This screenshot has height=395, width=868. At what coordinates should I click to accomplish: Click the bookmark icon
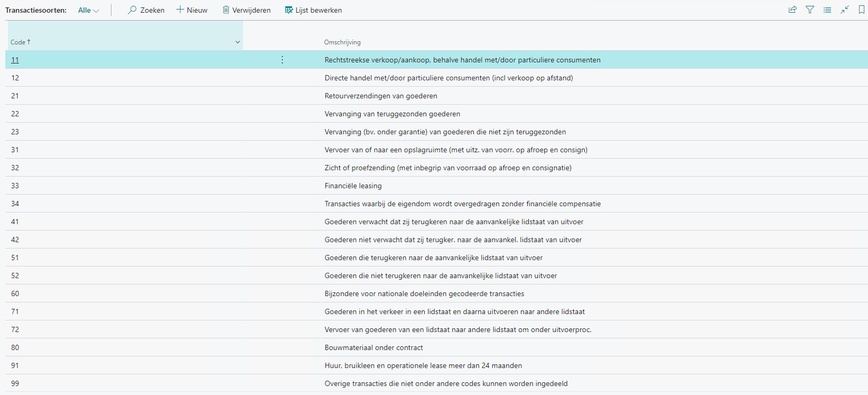(x=862, y=10)
